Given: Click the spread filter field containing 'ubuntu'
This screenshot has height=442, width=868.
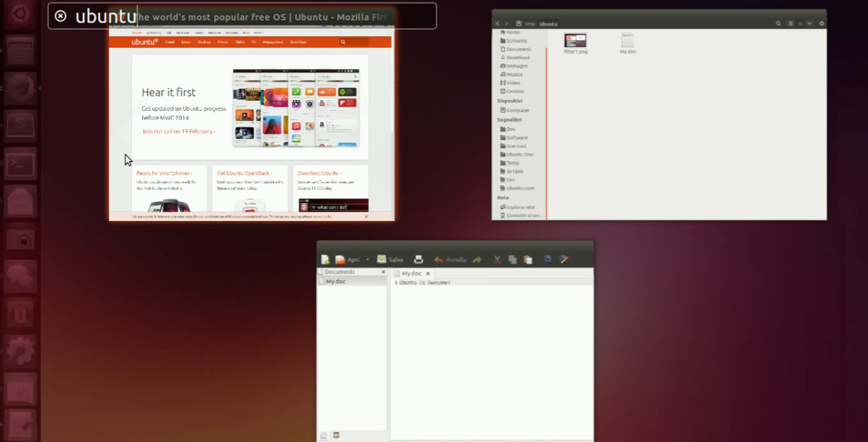Looking at the screenshot, I should (242, 16).
